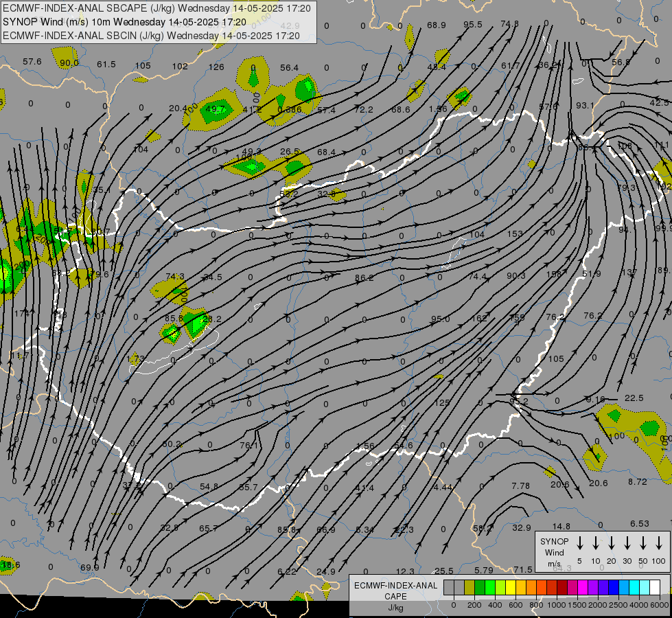Click the 50 m/s wind arrow in legend
672x618 pixels.
click(643, 542)
